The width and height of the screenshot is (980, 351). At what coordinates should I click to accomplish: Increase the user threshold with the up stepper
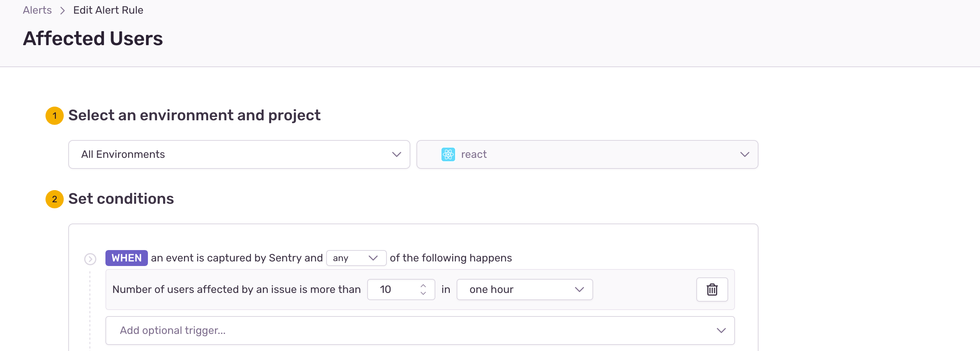click(x=422, y=285)
